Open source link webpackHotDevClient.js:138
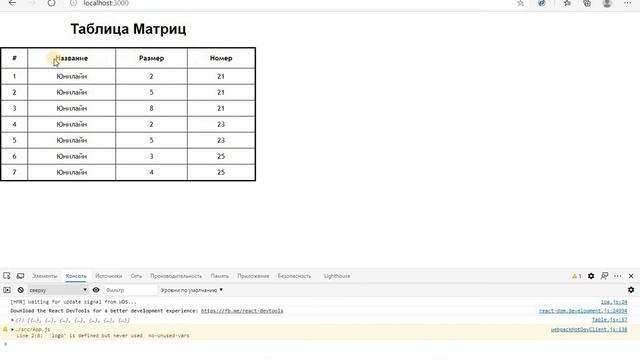This screenshot has width=640, height=360. click(589, 329)
